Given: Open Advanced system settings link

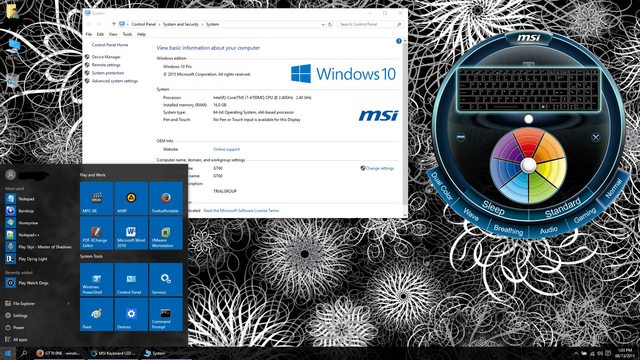Looking at the screenshot, I should tap(115, 81).
